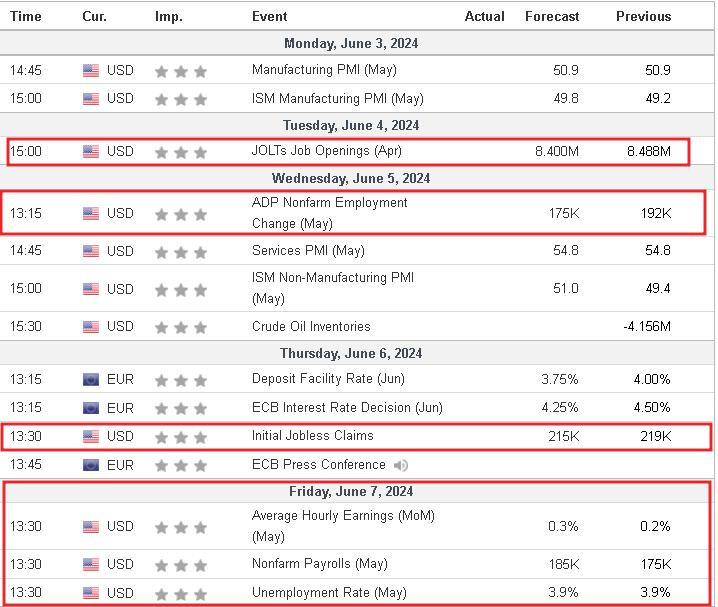Click the -4.156M Crude Oil previous value

[x=647, y=327]
